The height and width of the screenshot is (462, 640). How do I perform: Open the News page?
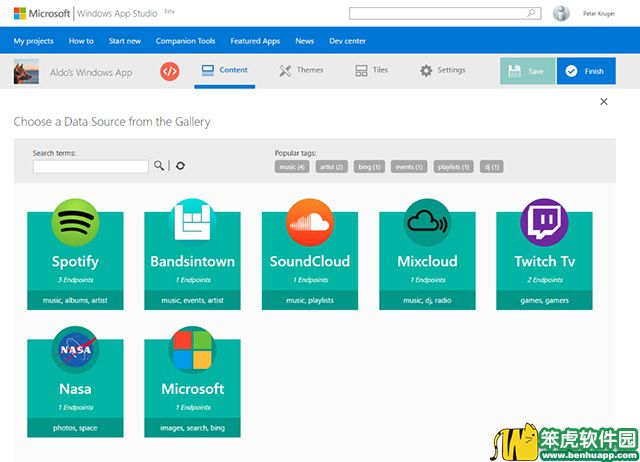point(304,41)
